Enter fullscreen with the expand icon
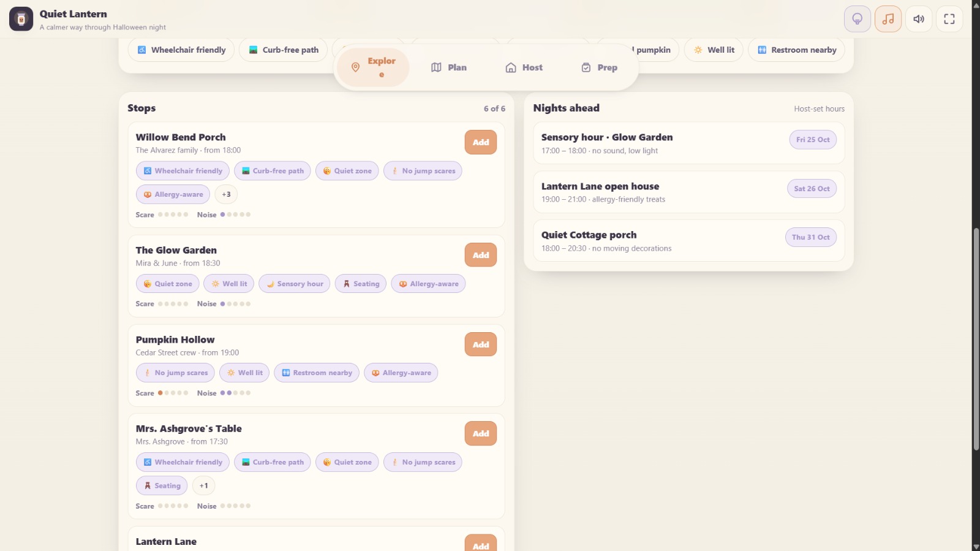 949,19
